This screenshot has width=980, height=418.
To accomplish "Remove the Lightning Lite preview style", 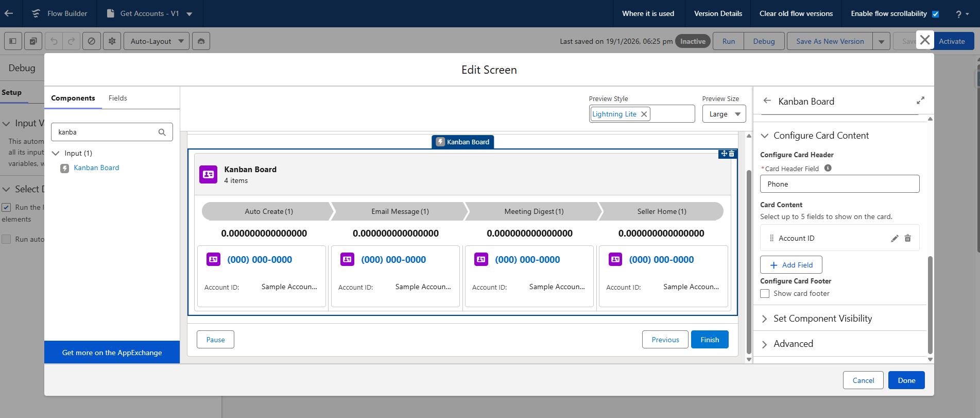I will pos(644,114).
